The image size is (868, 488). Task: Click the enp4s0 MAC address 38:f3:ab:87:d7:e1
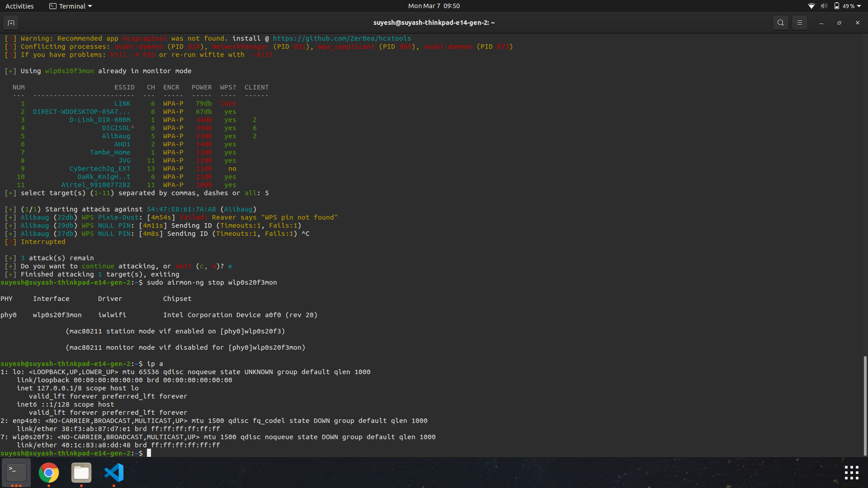click(x=96, y=429)
